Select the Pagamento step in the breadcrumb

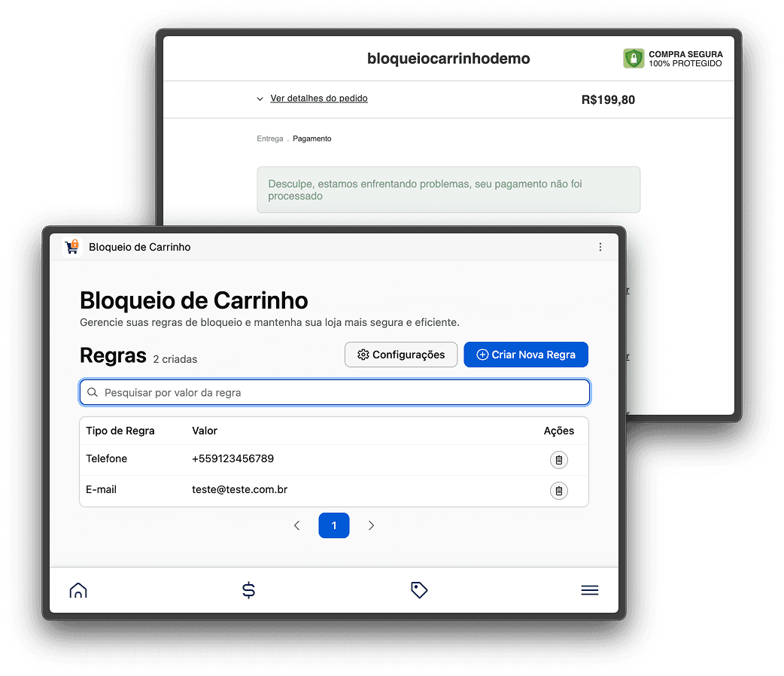tap(312, 139)
